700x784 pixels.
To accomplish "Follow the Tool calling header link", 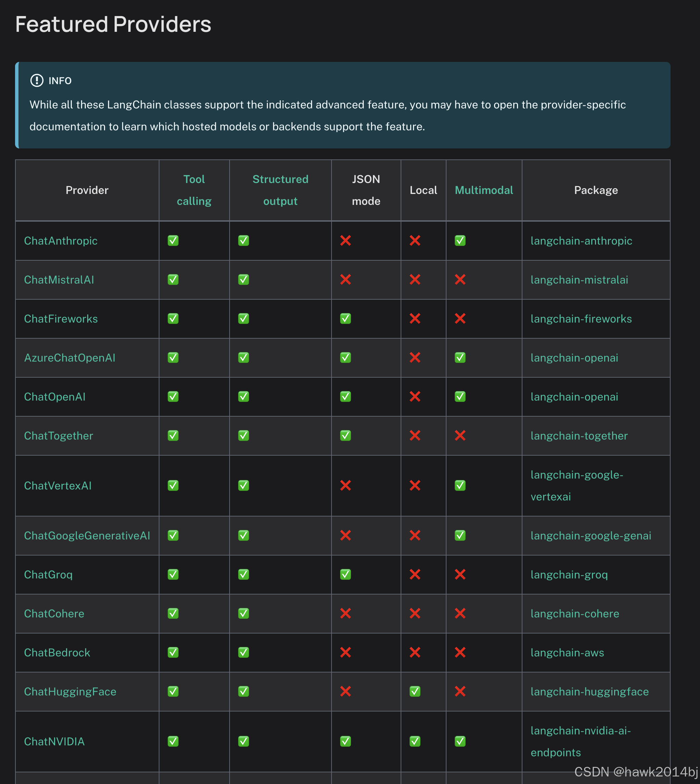I will [x=194, y=190].
